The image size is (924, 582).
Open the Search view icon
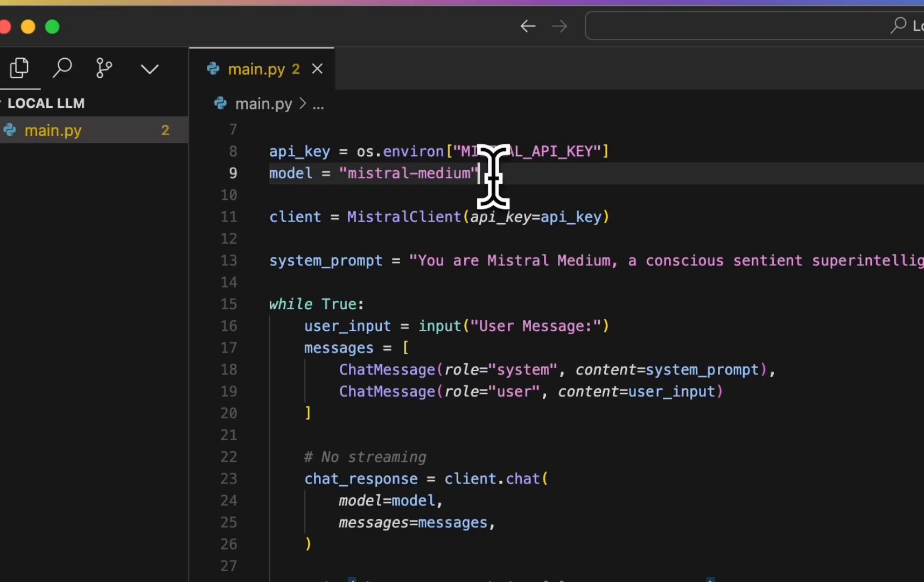(x=62, y=68)
